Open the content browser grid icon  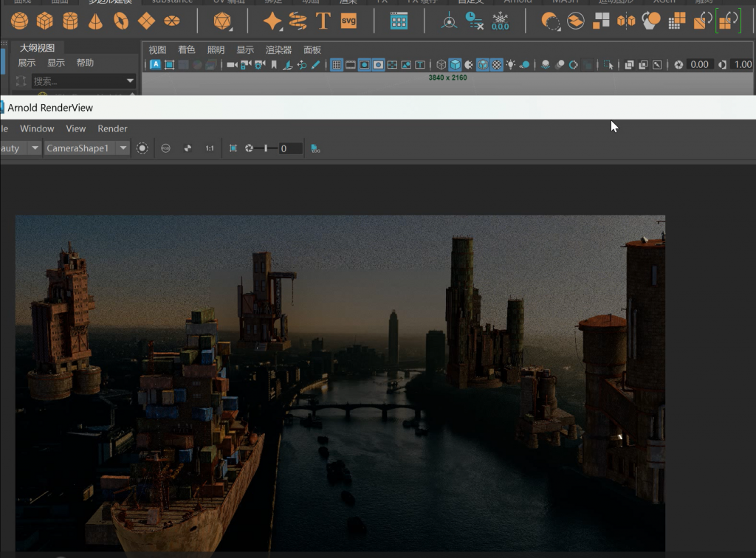pos(399,21)
